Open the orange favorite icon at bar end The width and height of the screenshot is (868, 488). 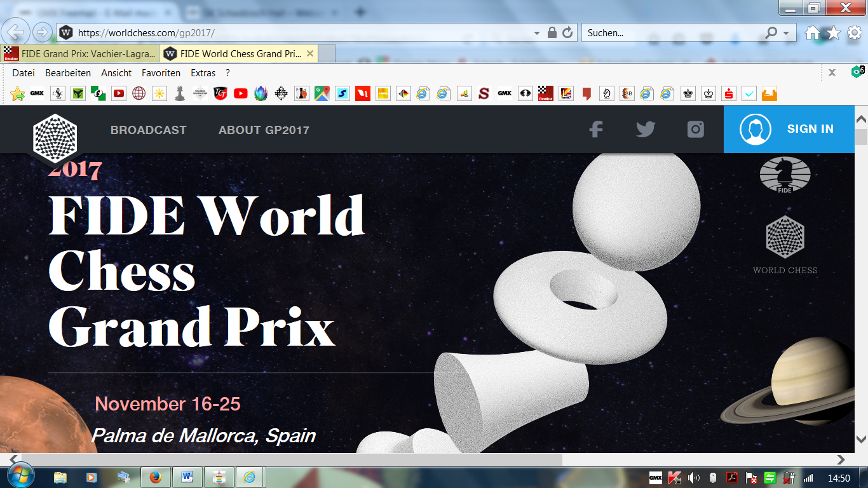(769, 94)
